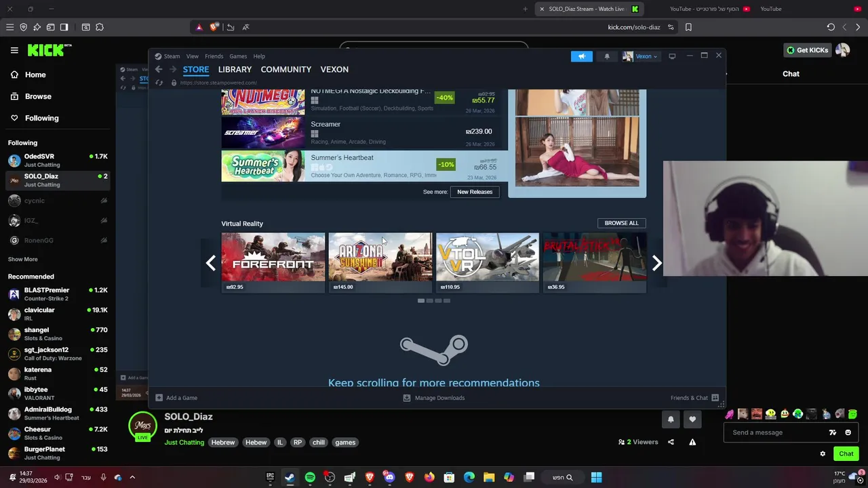
Task: Switch to the VEXON profile tab
Action: (334, 69)
